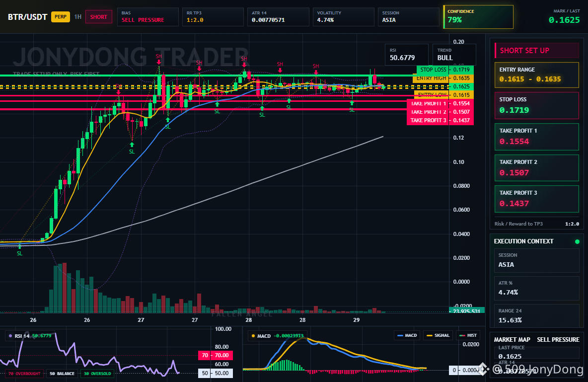
Task: Open the BIAS Sell Pressure card
Action: tap(148, 16)
